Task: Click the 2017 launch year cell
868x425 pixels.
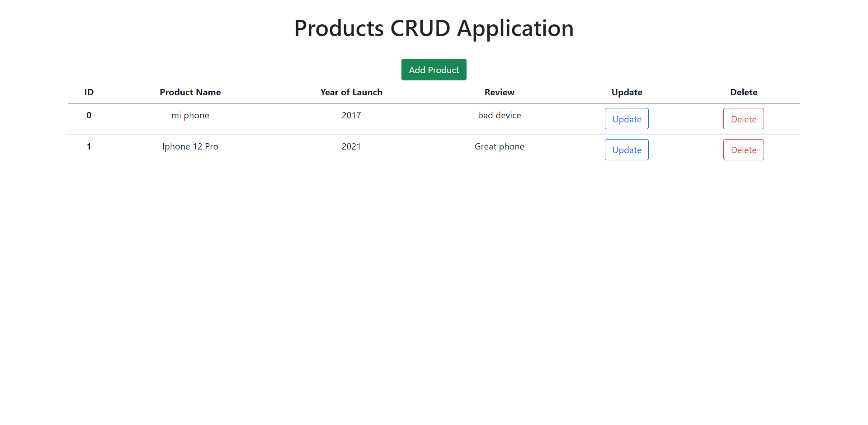Action: pos(351,115)
